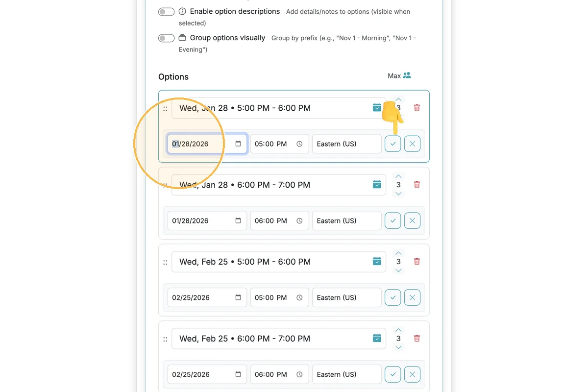
Task: Increase max for Feb 25 5:00 PM option
Action: 398,253
